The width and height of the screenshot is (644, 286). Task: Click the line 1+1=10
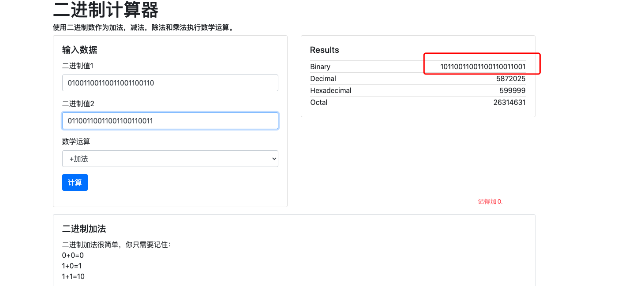[73, 277]
